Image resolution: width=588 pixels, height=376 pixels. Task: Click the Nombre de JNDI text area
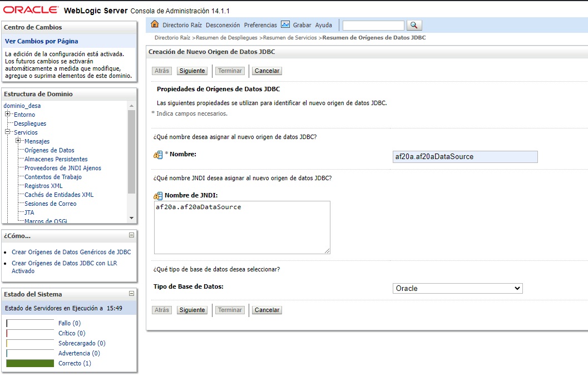click(242, 227)
